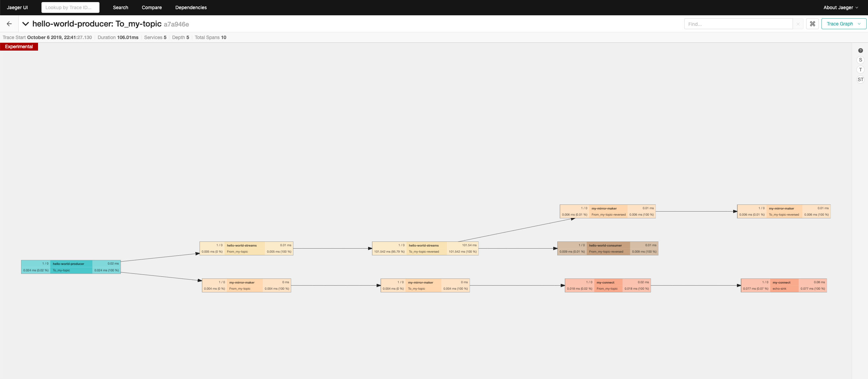This screenshot has height=379, width=868.
Task: Open the Compare menu item
Action: tap(152, 7)
